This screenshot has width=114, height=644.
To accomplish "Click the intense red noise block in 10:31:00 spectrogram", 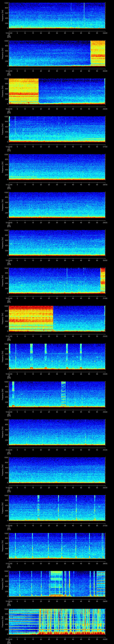I will 31,318.
